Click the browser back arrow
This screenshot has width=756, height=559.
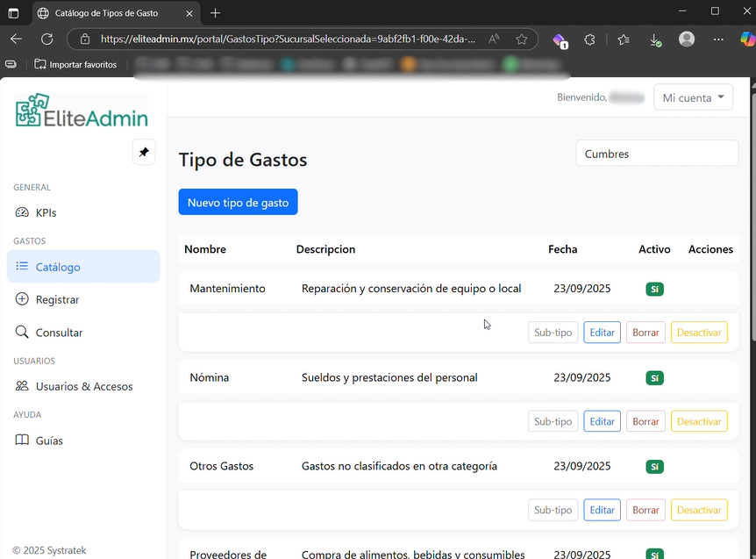[16, 39]
